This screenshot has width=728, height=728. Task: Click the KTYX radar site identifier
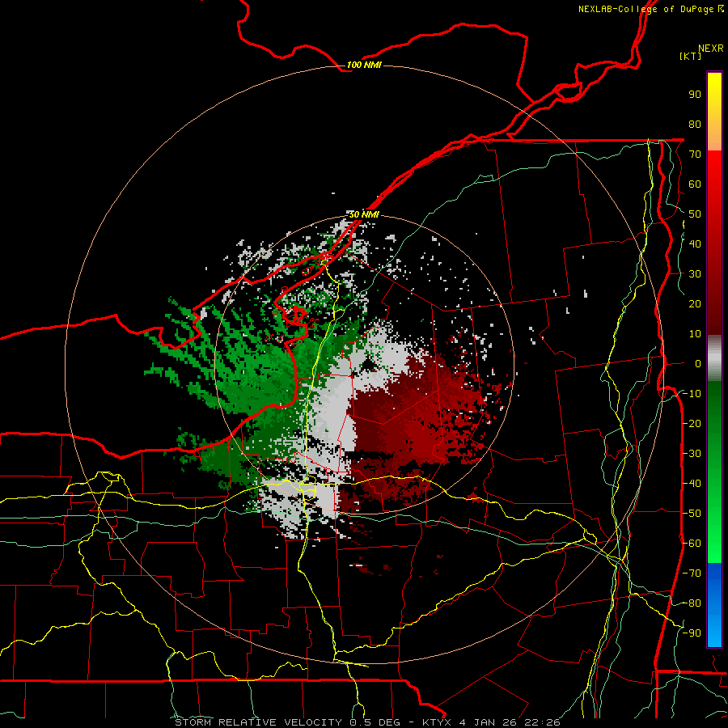click(x=438, y=722)
